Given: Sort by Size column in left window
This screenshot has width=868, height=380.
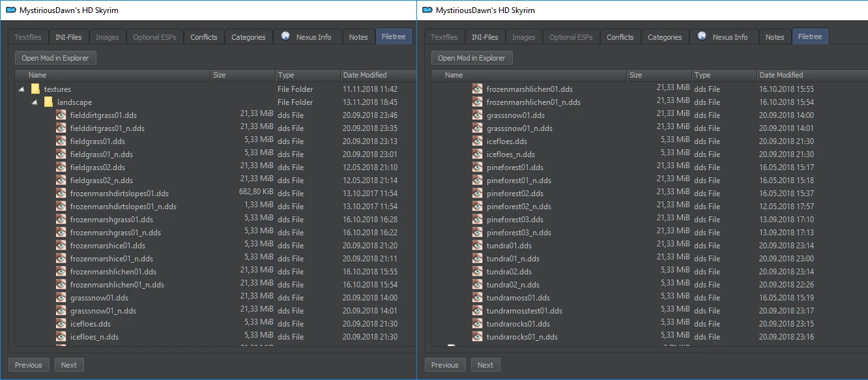Looking at the screenshot, I should [x=243, y=75].
